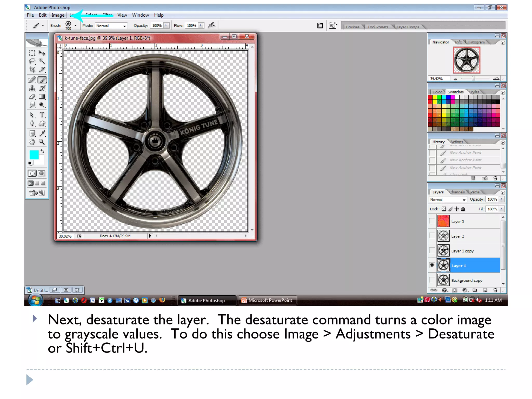This screenshot has width=532, height=399.
Task: Open the Tool Presets palette tab
Action: point(377,27)
